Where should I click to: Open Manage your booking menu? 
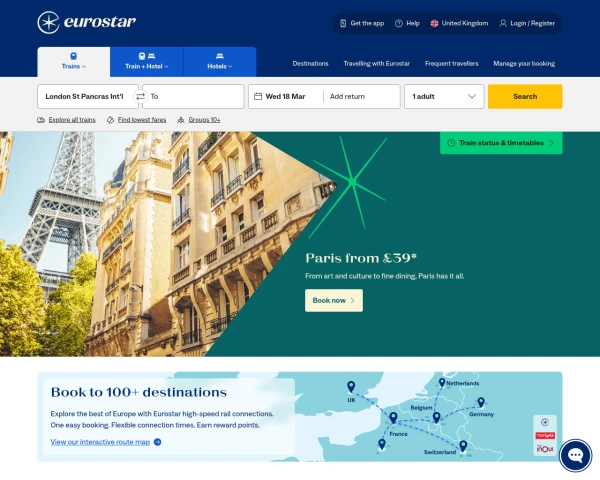[x=524, y=64]
